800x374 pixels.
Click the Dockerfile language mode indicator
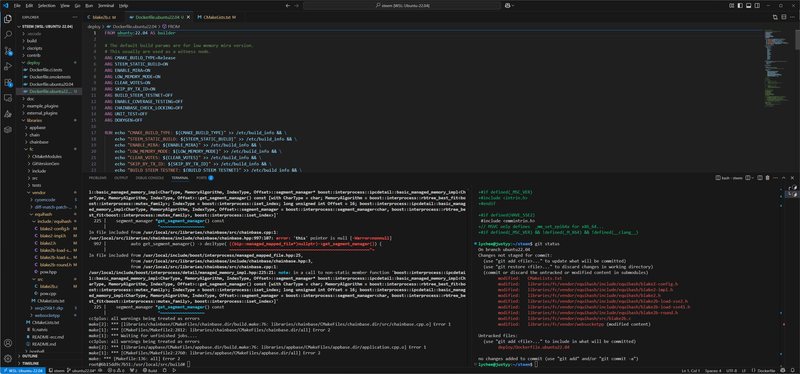click(767, 370)
